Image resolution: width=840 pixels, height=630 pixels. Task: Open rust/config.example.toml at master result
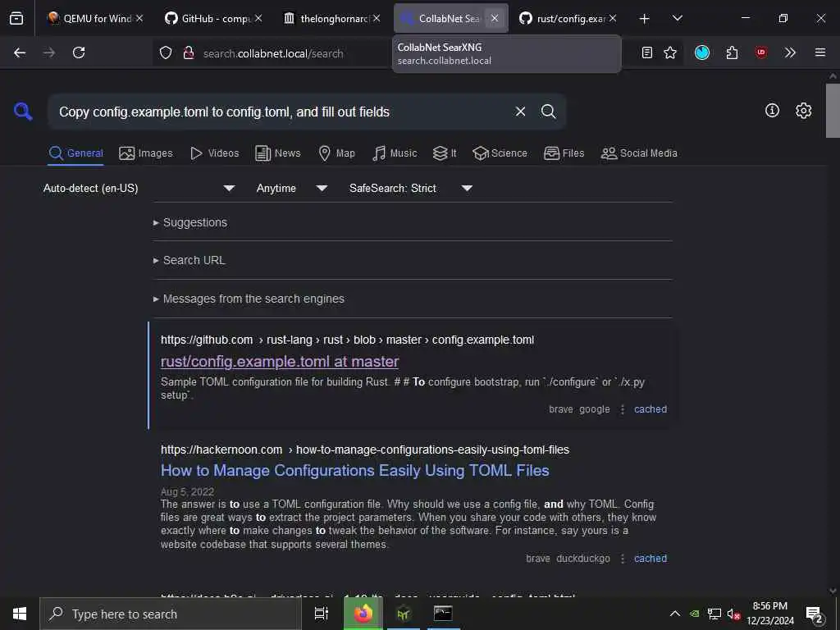[280, 362]
